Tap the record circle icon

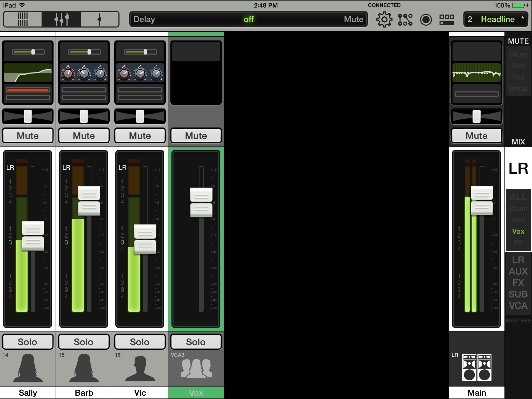click(x=426, y=19)
